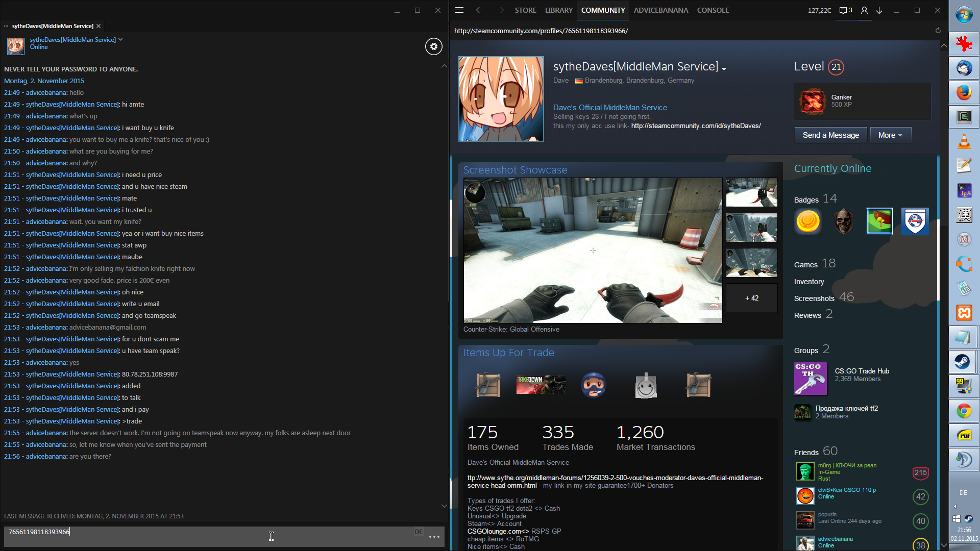Click the Steam icon in Windows taskbar
This screenshot has height=551, width=980.
coord(963,362)
